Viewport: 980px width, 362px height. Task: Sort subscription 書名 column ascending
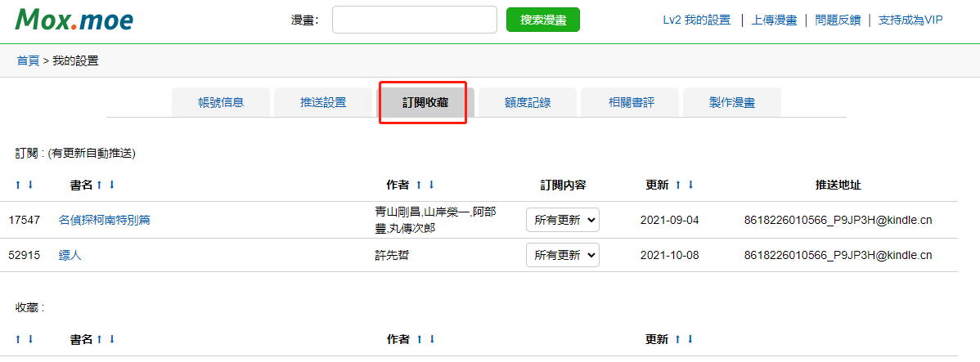click(x=99, y=185)
